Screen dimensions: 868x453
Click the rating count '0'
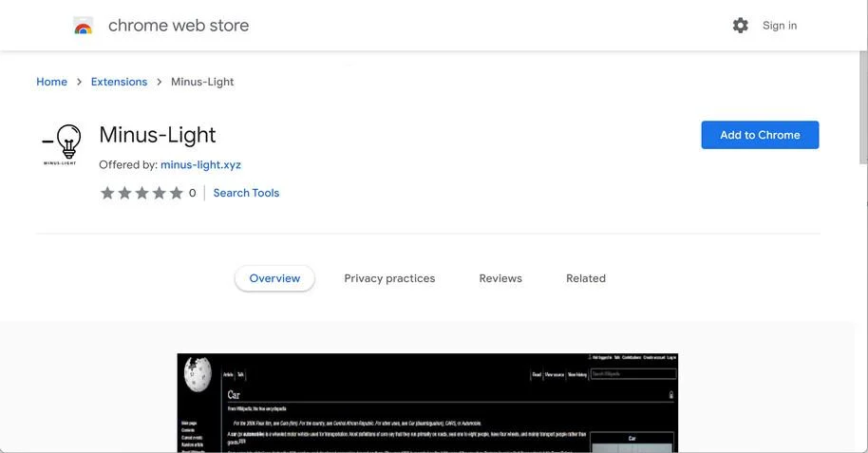[192, 193]
